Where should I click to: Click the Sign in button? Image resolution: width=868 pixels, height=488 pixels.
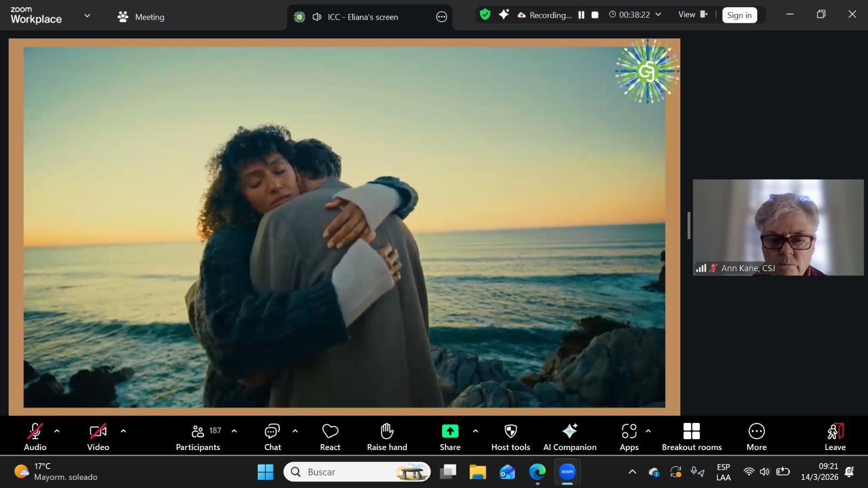pos(739,15)
